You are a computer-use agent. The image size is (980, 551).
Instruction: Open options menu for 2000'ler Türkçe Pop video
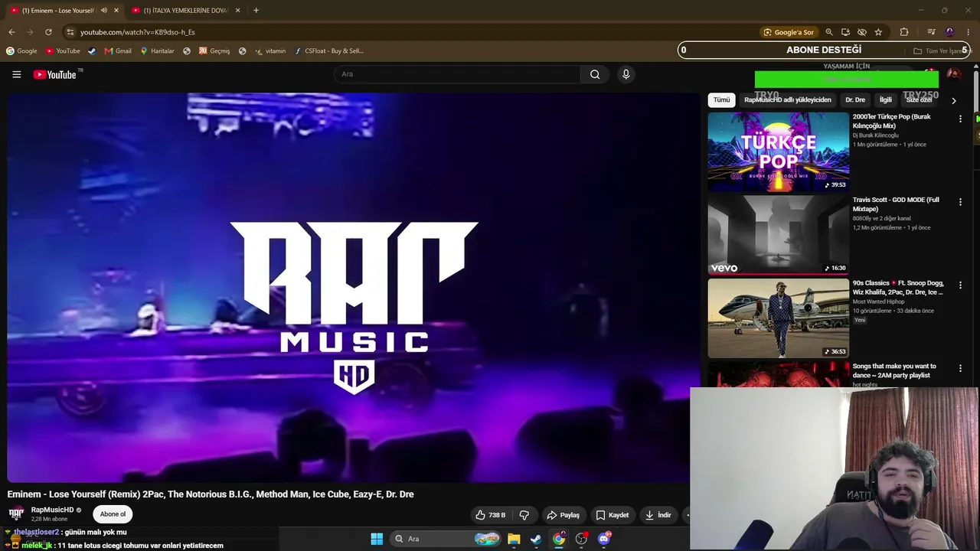pos(960,119)
